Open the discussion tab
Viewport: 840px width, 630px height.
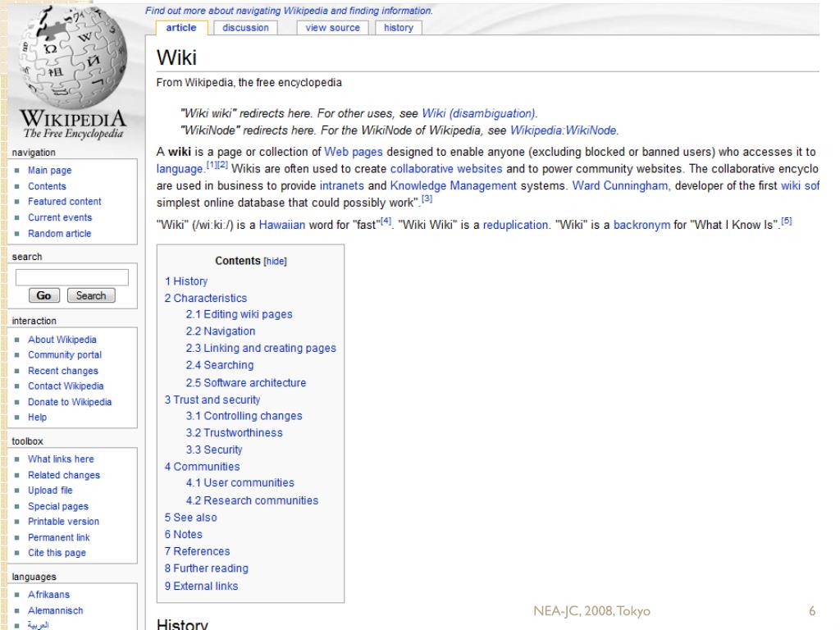[245, 28]
